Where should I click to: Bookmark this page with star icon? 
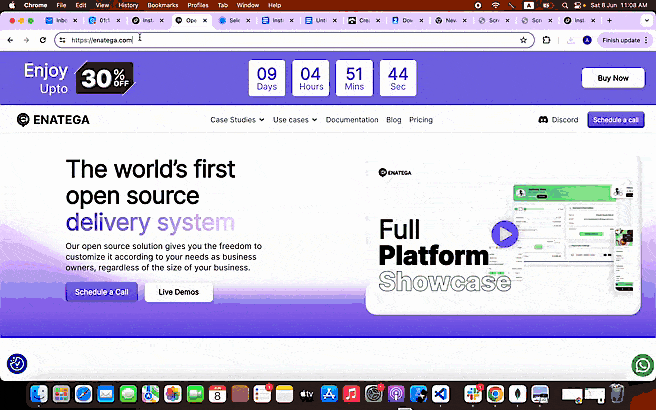[x=523, y=39]
